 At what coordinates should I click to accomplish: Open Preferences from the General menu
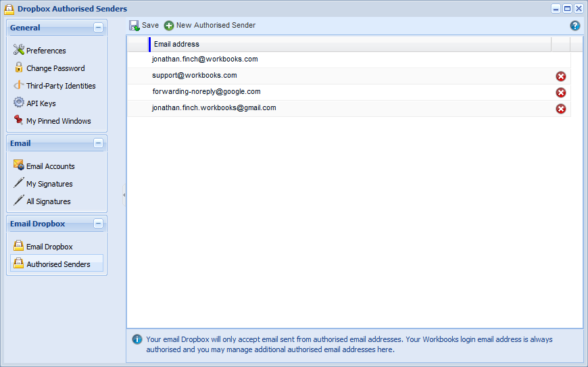click(x=46, y=51)
